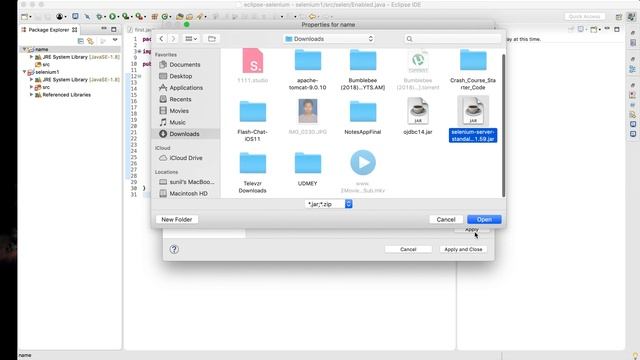
Task: Select Downloads in Favorites sidebar
Action: pos(187,134)
